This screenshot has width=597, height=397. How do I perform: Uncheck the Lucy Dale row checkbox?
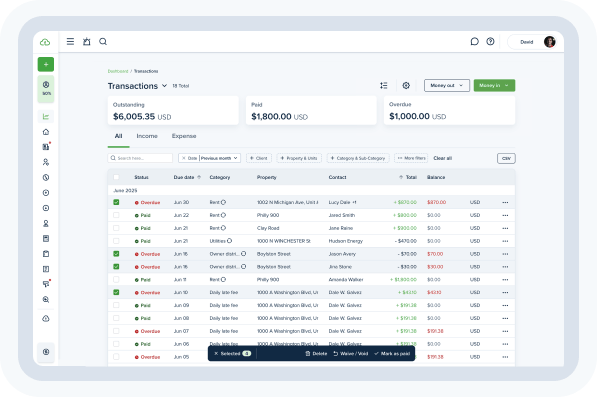pyautogui.click(x=116, y=202)
